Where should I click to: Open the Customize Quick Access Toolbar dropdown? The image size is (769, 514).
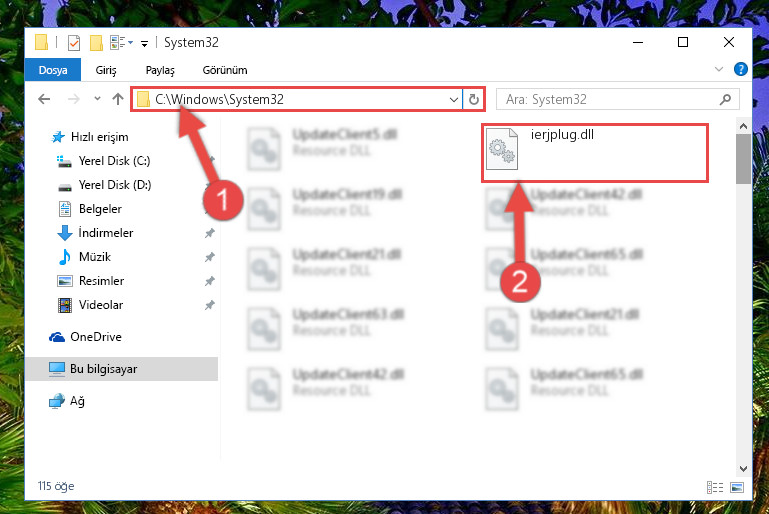tap(144, 44)
